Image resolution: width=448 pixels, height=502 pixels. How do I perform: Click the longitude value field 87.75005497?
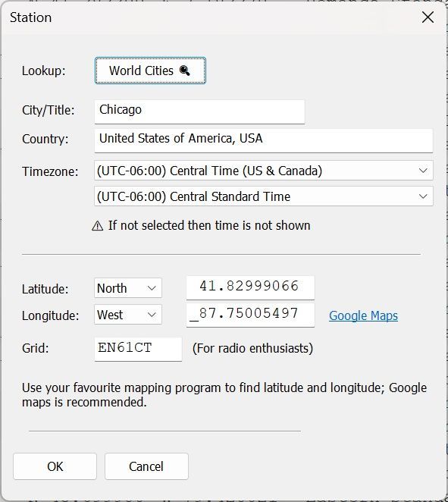250,315
